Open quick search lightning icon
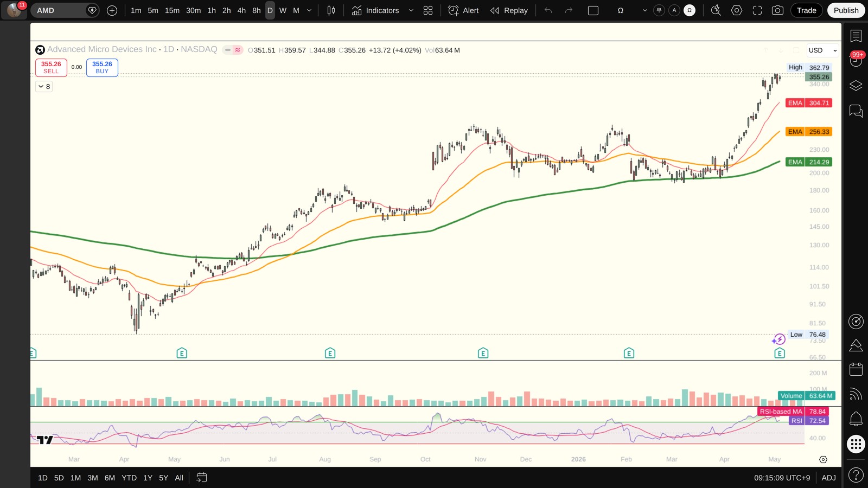This screenshot has width=868, height=488. click(716, 10)
